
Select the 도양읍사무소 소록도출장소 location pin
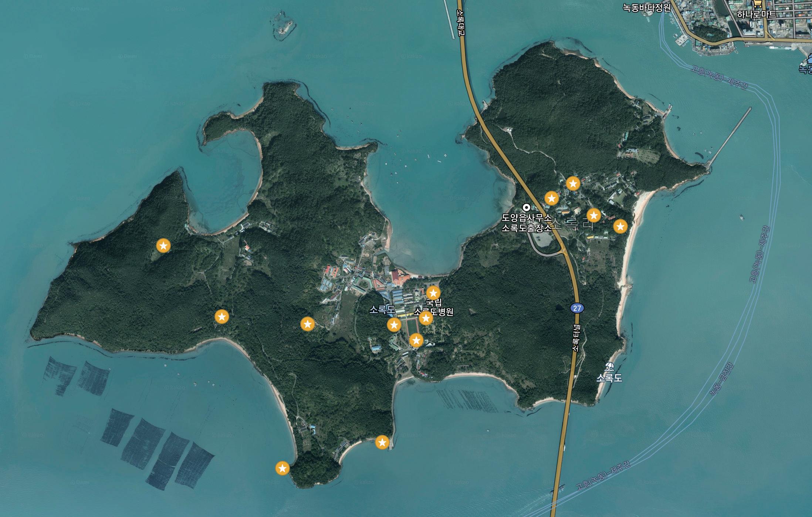(x=526, y=207)
